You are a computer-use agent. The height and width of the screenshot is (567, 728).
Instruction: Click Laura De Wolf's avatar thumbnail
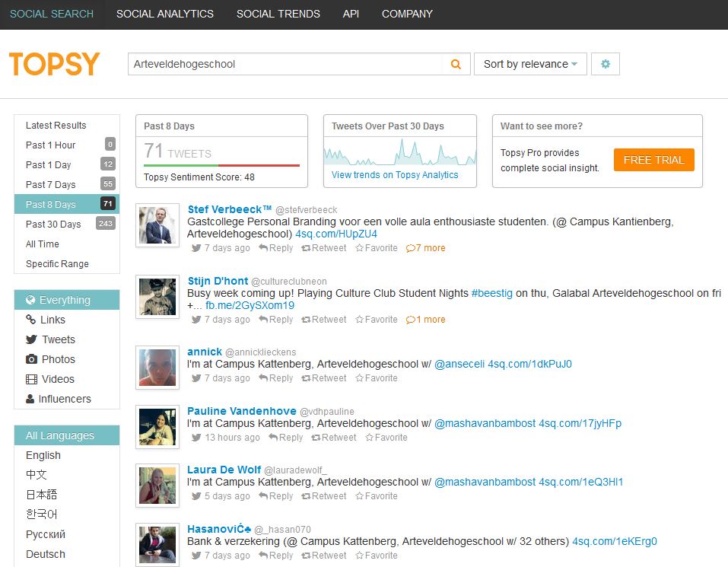(x=157, y=486)
